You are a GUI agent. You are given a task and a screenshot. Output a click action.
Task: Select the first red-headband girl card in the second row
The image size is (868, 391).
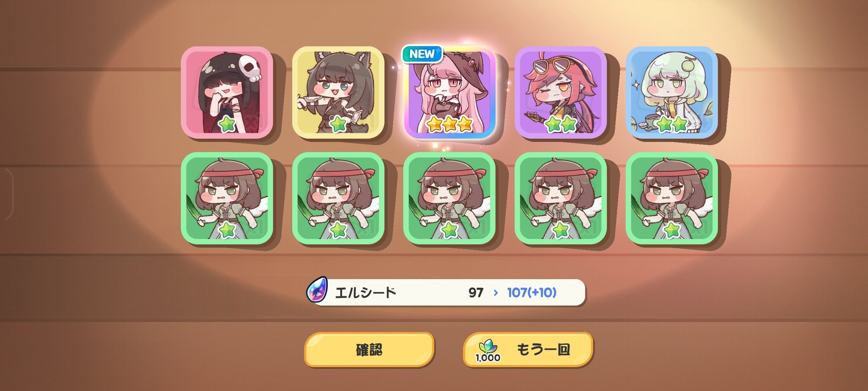[227, 198]
